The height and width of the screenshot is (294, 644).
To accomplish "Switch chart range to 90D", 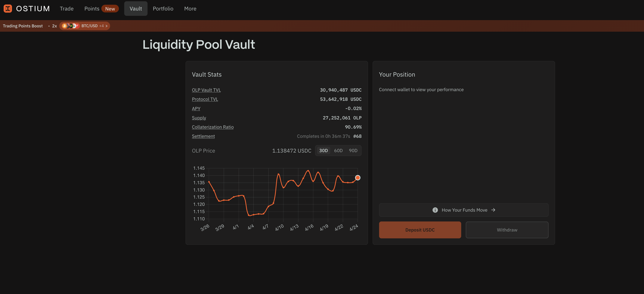I will click(353, 151).
